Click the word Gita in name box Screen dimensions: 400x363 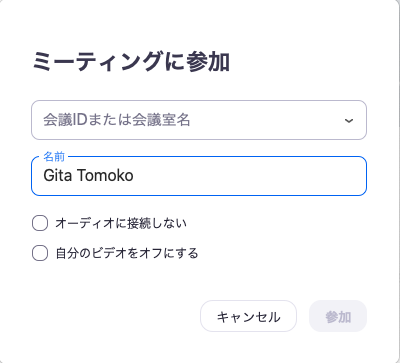point(57,175)
